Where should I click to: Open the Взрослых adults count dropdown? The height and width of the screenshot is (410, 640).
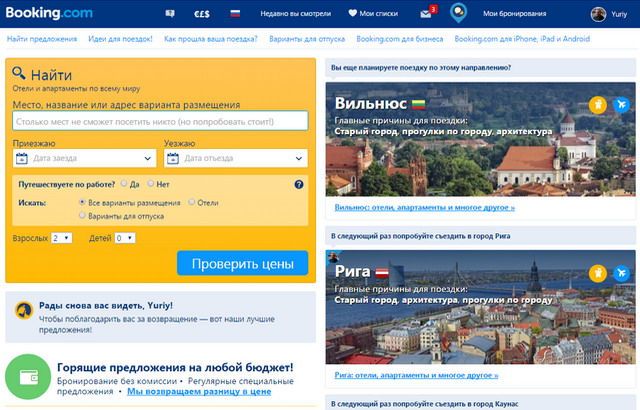coord(62,238)
